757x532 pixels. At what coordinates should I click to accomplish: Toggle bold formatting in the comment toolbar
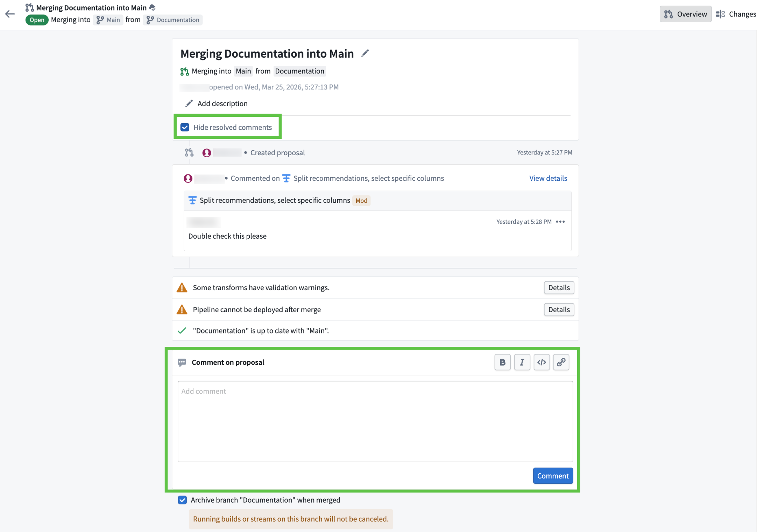pyautogui.click(x=502, y=362)
